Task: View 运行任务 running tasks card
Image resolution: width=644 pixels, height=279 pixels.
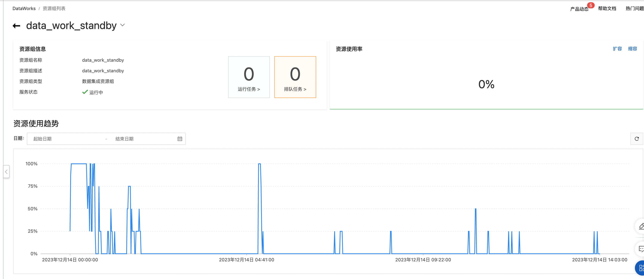Action: (249, 77)
